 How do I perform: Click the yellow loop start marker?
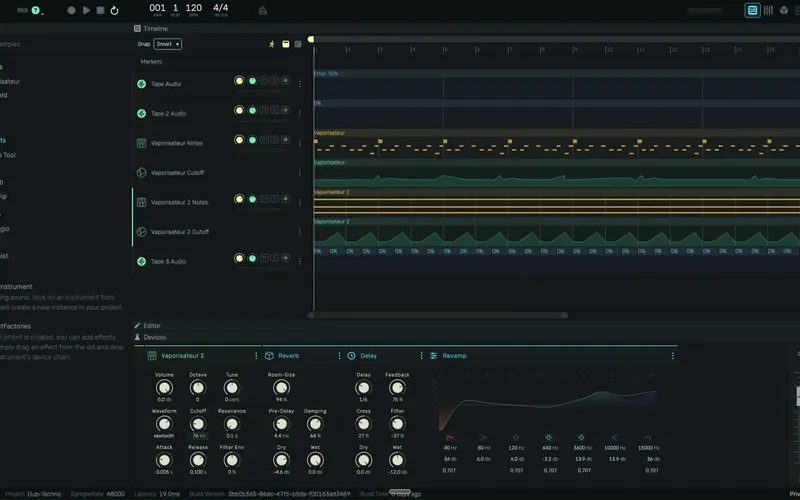[311, 39]
